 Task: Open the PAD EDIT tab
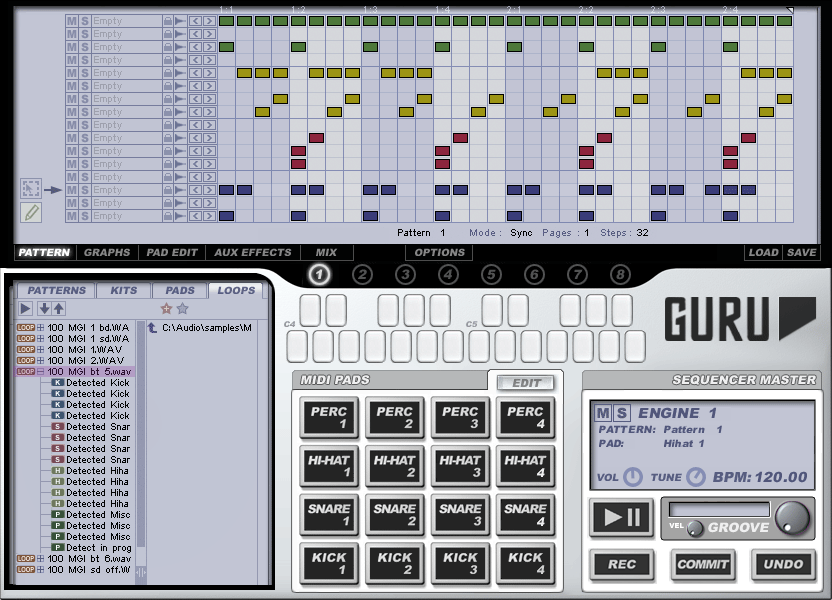pyautogui.click(x=172, y=253)
